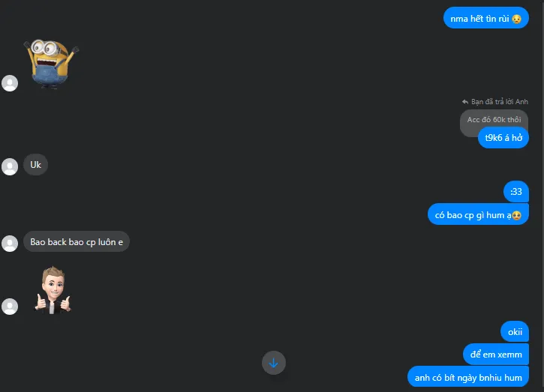Select the 'nma hết tin rùi' message bubble
The width and height of the screenshot is (544, 392).
[x=485, y=18]
